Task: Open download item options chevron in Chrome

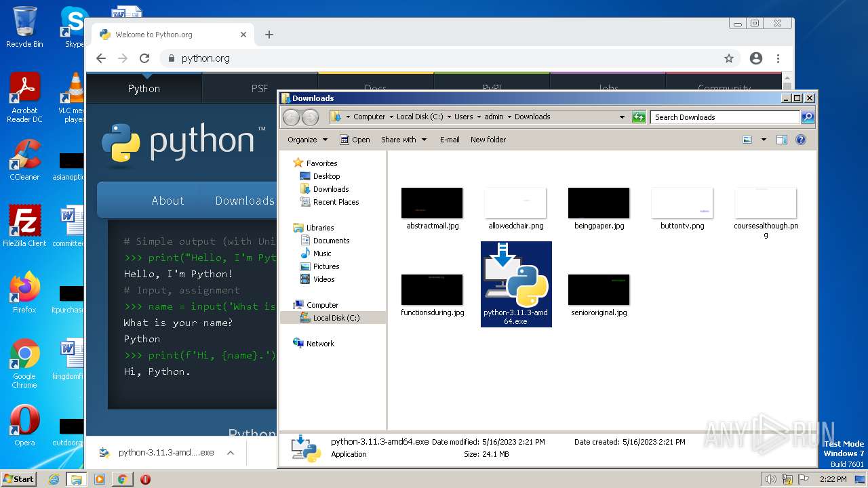Action: click(231, 453)
